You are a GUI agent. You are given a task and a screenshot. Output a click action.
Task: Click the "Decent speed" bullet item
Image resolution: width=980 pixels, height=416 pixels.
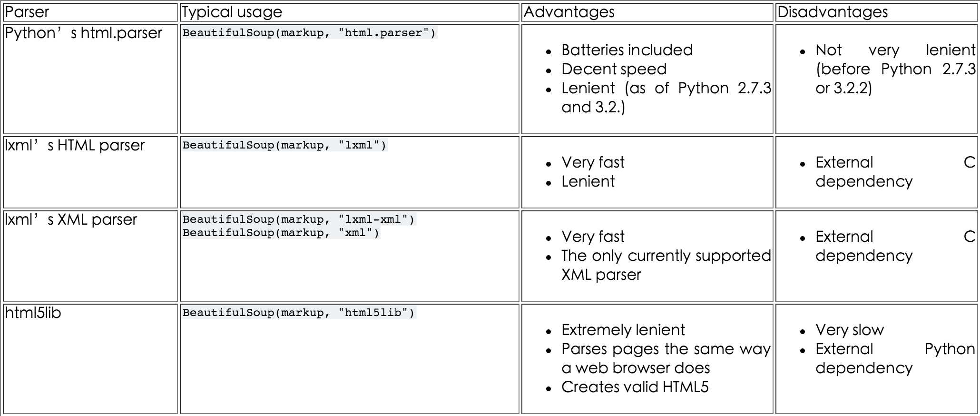tap(614, 69)
